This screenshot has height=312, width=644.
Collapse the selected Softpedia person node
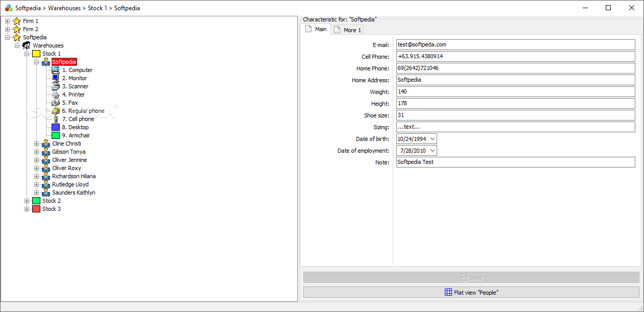[x=36, y=62]
